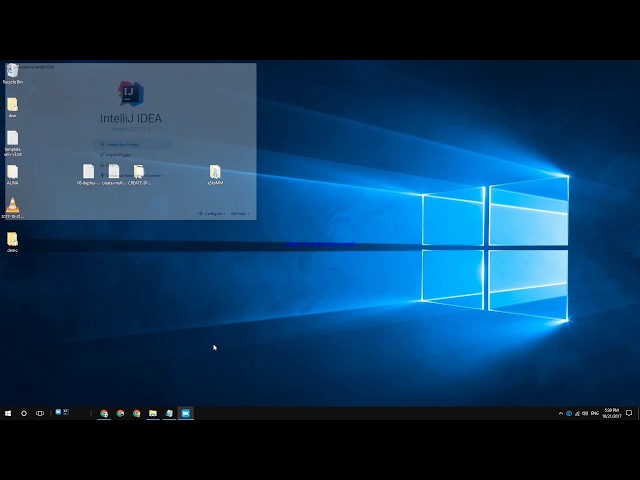The height and width of the screenshot is (480, 640).
Task: Select the CREATE-SP desktop file
Action: tap(139, 174)
